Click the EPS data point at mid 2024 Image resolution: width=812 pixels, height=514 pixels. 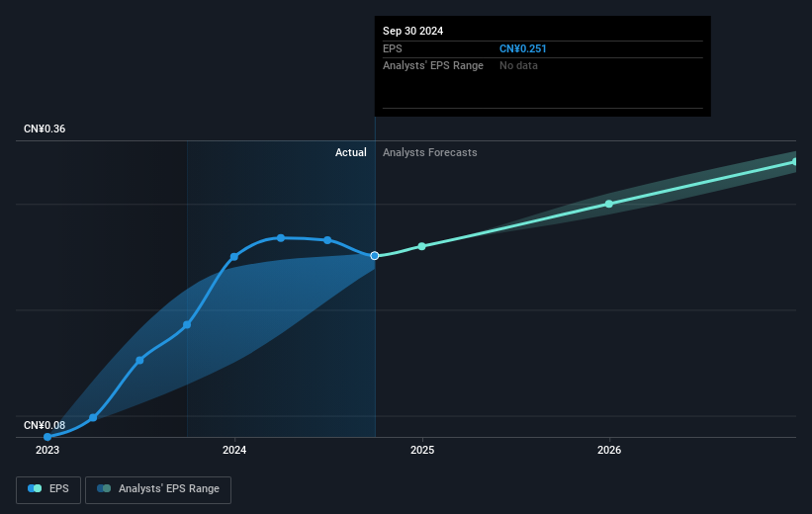[327, 240]
